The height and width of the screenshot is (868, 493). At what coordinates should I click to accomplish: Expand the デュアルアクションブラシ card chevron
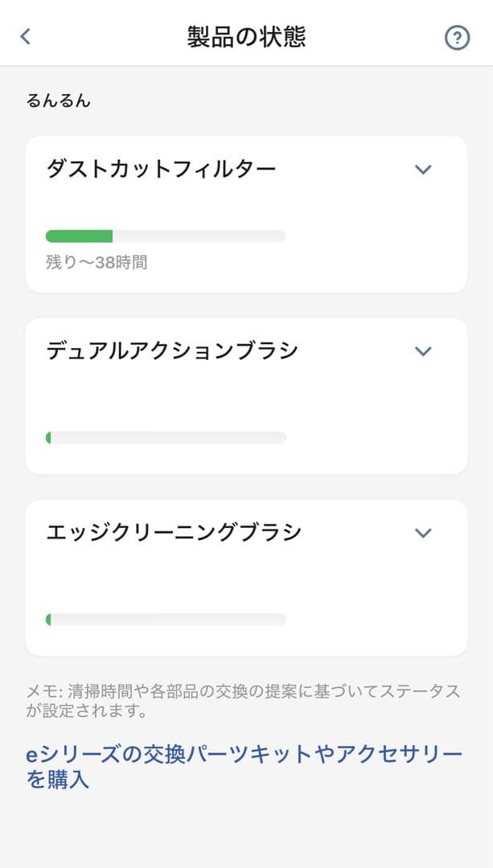(x=423, y=351)
